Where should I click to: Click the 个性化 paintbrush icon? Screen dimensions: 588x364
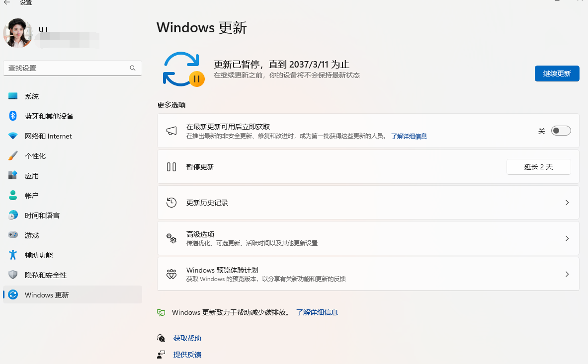coord(13,156)
